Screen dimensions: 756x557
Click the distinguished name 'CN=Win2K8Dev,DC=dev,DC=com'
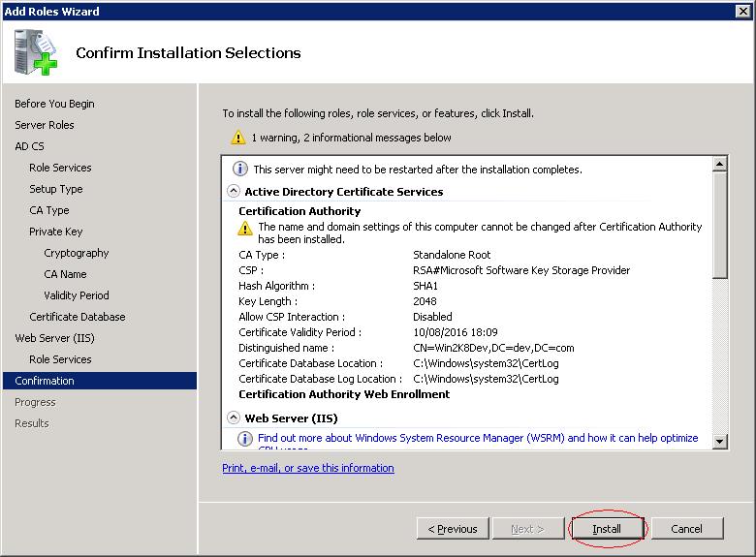tap(493, 348)
